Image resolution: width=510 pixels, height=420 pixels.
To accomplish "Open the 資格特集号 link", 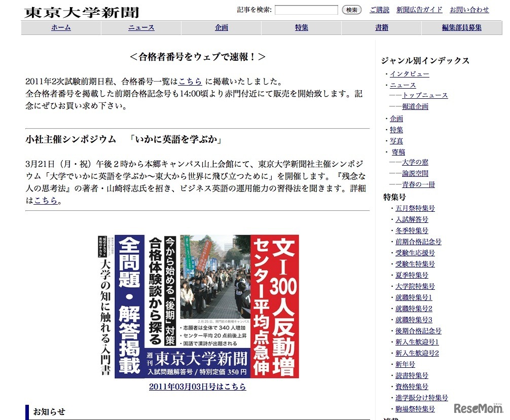I will (412, 387).
